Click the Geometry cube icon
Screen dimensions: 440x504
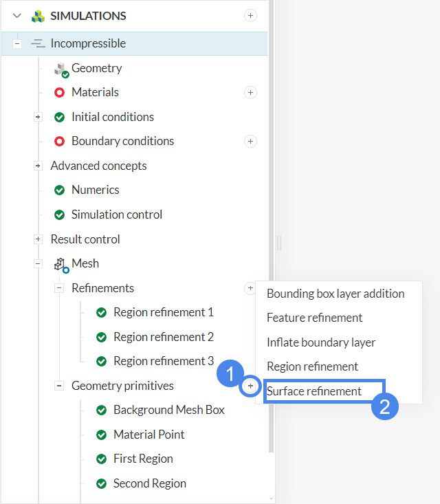coord(60,68)
